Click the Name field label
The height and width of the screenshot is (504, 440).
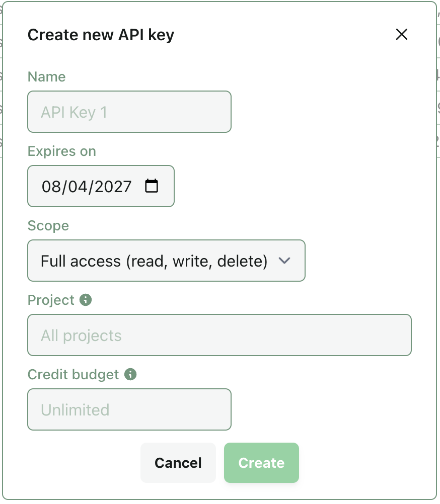point(47,77)
